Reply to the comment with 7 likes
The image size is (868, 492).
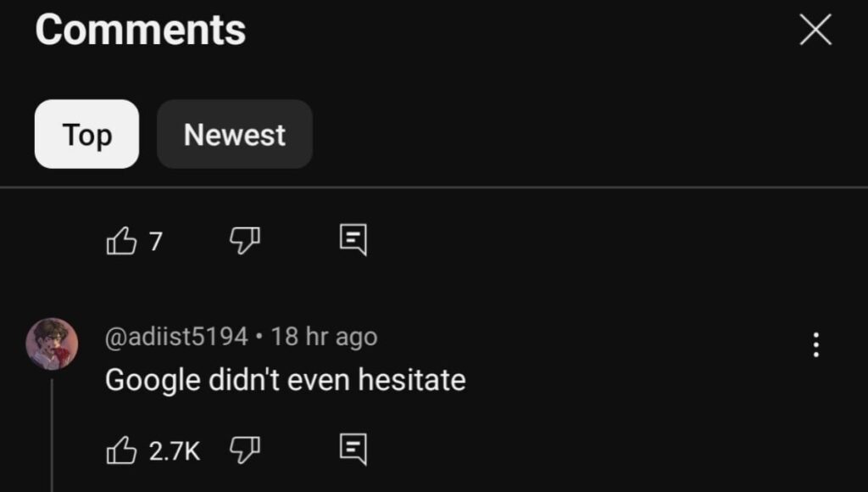(353, 241)
